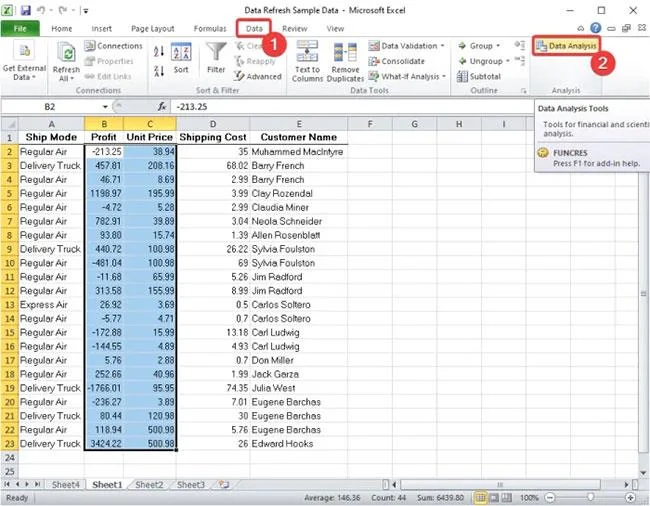This screenshot has width=650, height=506.
Task: Open Data Analysis tools
Action: click(567, 46)
